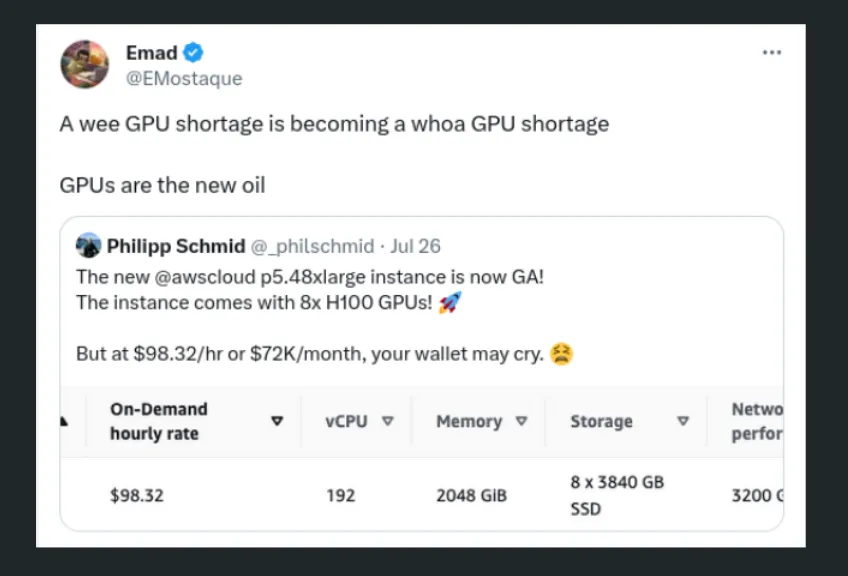
Task: Open the three-dot more options menu
Action: [x=771, y=52]
